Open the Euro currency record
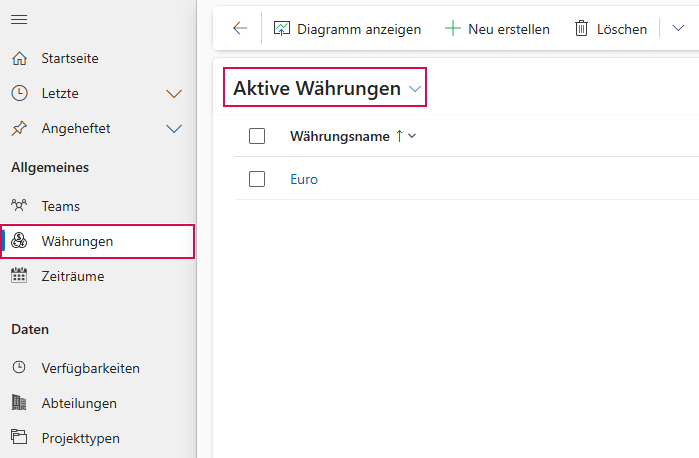 pyautogui.click(x=304, y=179)
